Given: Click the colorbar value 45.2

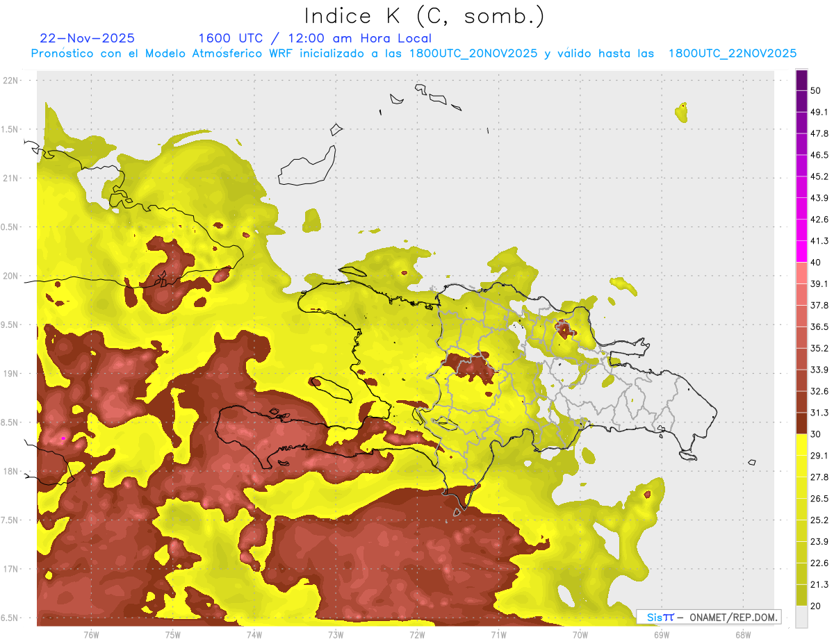Looking at the screenshot, I should pos(819,176).
